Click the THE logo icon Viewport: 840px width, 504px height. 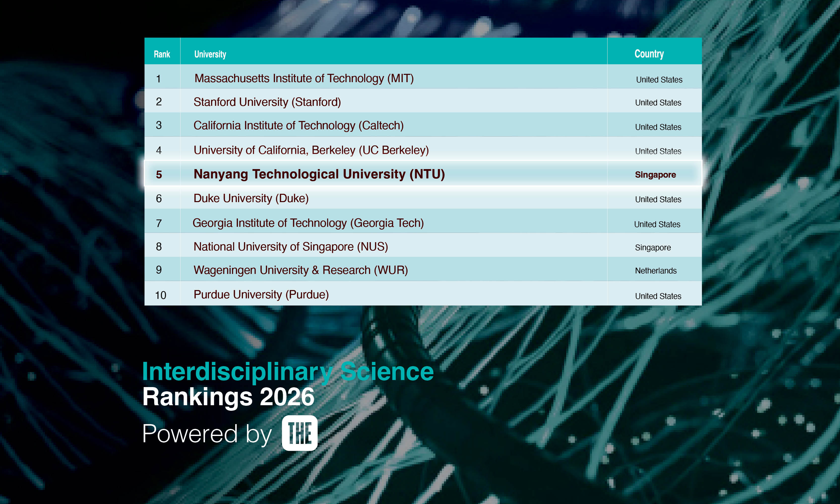(300, 433)
